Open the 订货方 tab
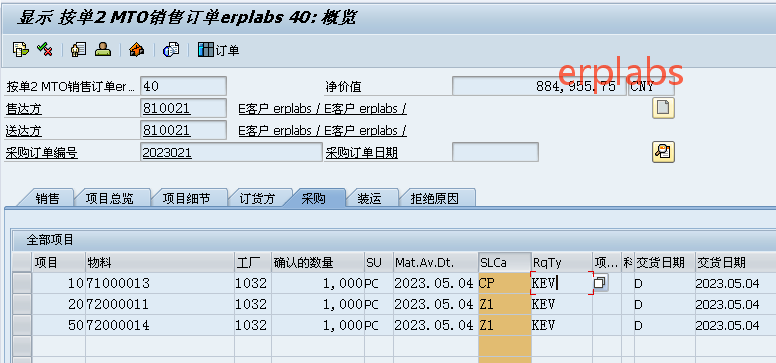This screenshot has width=776, height=363. click(x=257, y=199)
